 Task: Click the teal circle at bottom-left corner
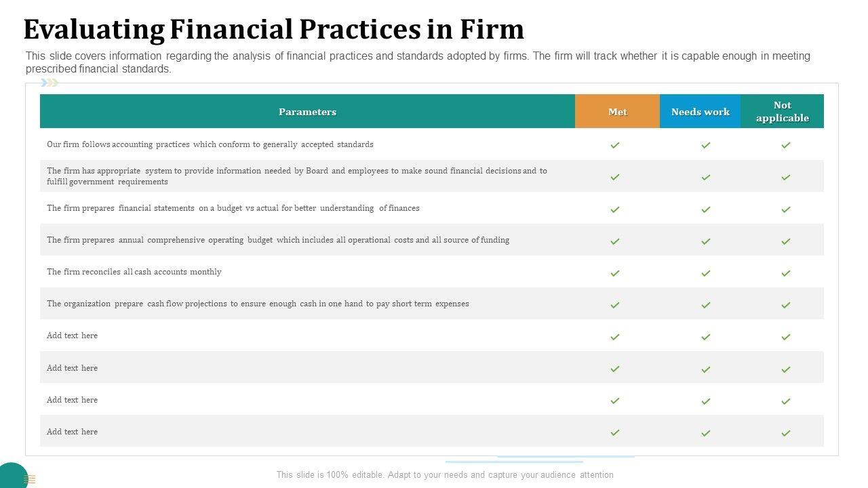pyautogui.click(x=12, y=475)
